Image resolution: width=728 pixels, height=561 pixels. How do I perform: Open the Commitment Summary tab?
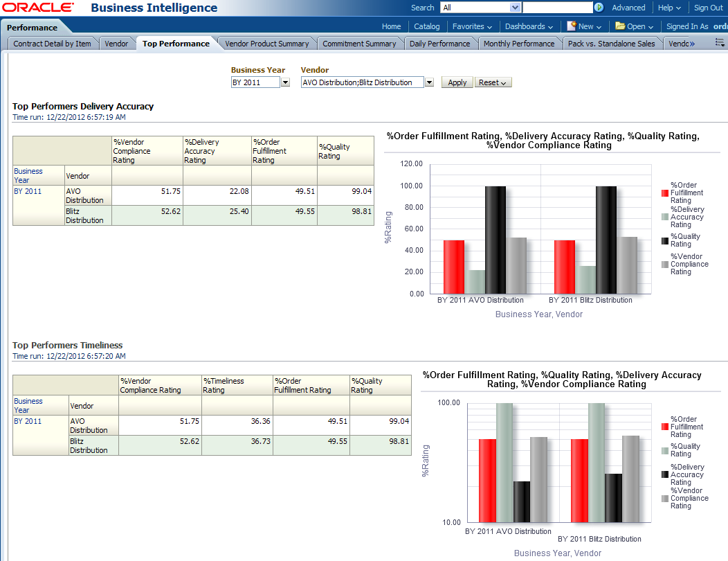tap(359, 44)
